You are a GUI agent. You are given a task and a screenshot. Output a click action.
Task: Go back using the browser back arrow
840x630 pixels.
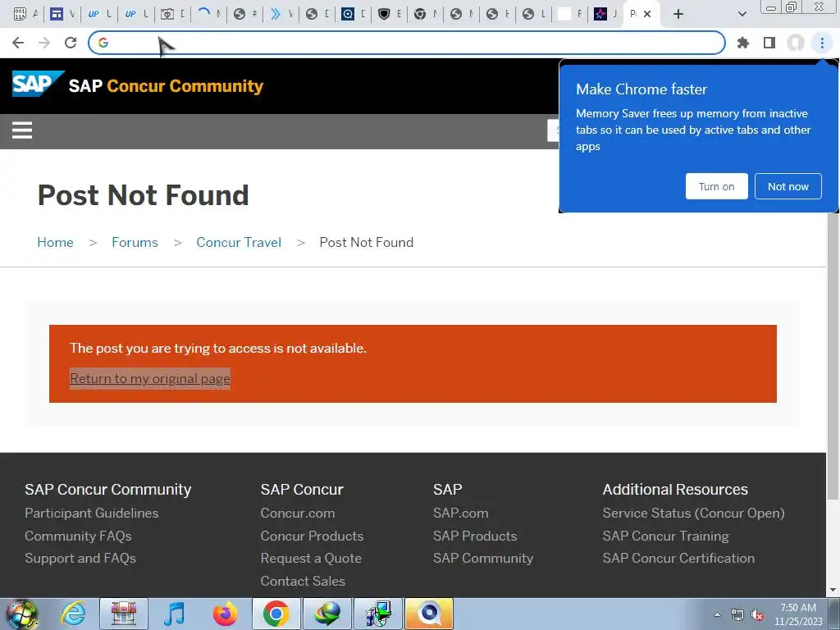point(18,43)
